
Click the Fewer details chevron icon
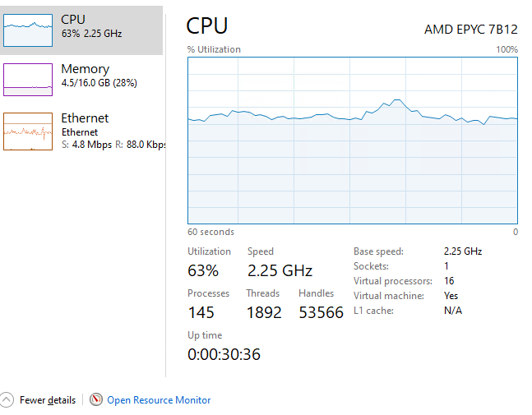[x=7, y=400]
